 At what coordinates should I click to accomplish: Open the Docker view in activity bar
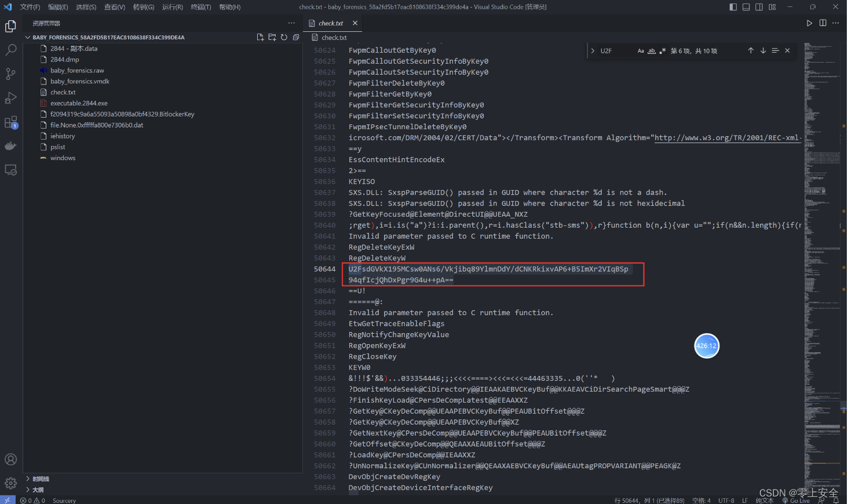(10, 146)
